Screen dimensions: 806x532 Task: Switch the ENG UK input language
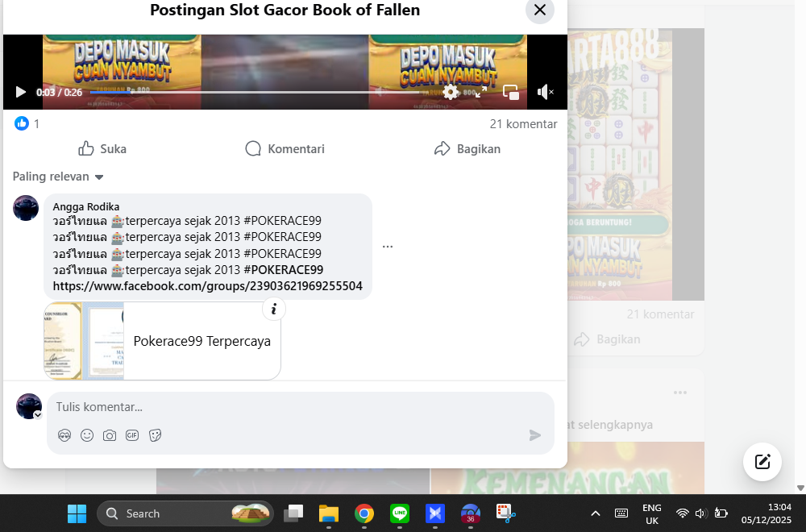(652, 513)
